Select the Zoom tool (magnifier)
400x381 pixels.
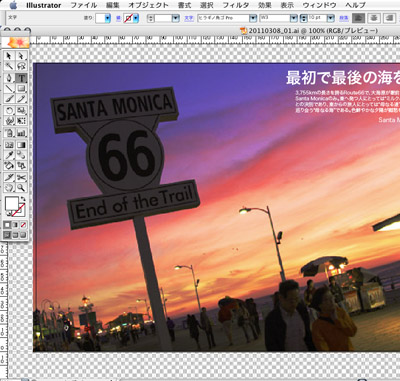click(x=21, y=188)
